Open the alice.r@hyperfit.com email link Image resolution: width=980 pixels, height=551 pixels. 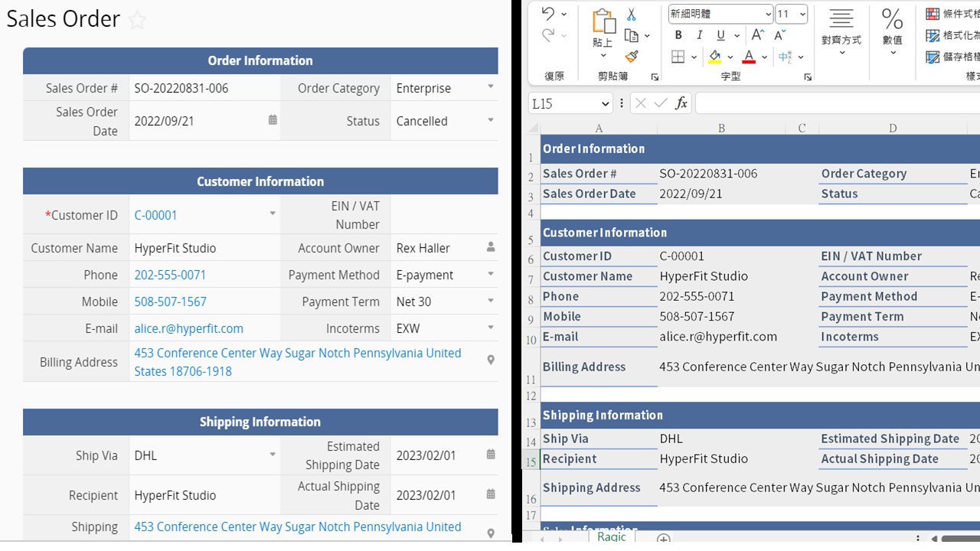pos(188,328)
